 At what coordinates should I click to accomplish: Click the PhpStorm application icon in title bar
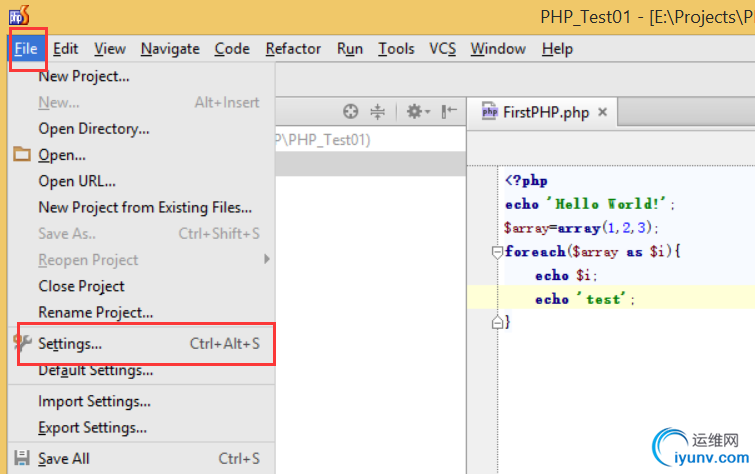[x=19, y=15]
